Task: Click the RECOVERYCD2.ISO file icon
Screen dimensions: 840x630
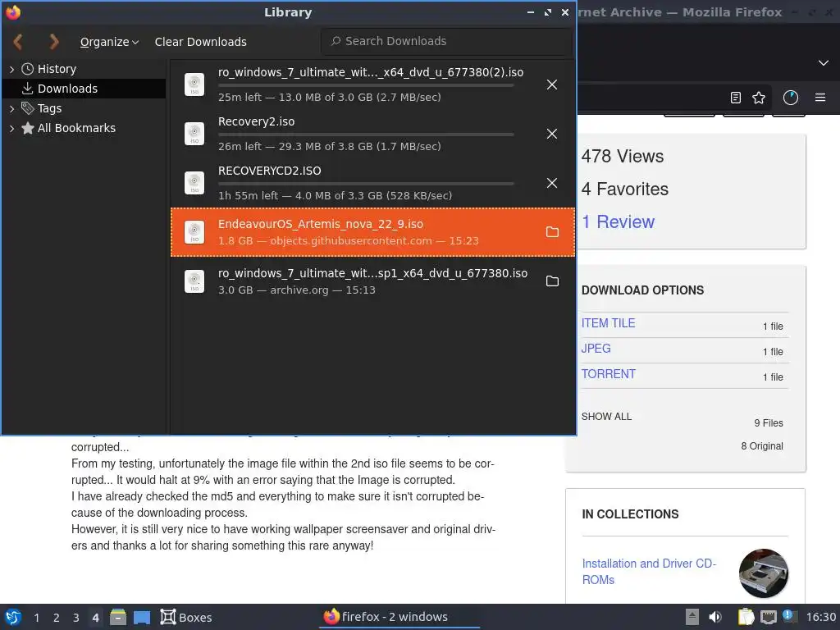Action: pyautogui.click(x=194, y=183)
